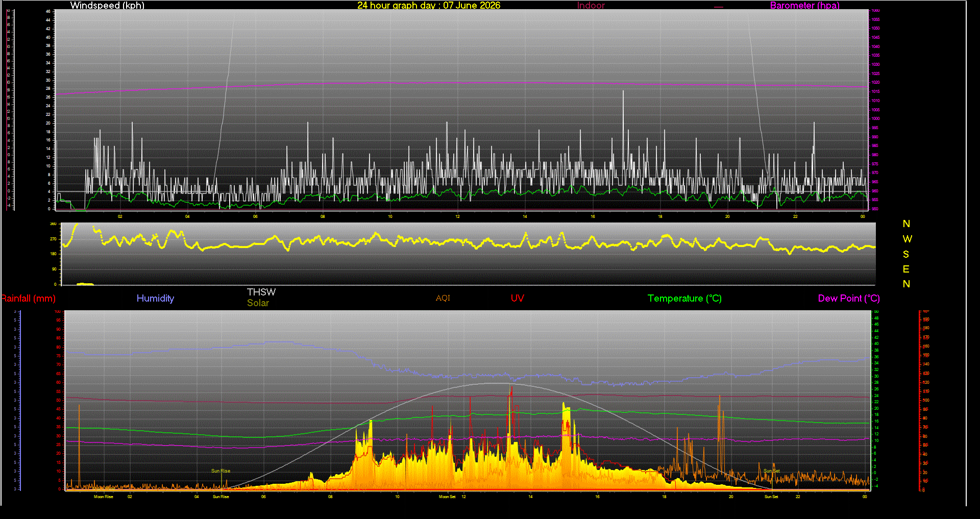Click the UV legend label
Image resolution: width=980 pixels, height=519 pixels.
(517, 298)
